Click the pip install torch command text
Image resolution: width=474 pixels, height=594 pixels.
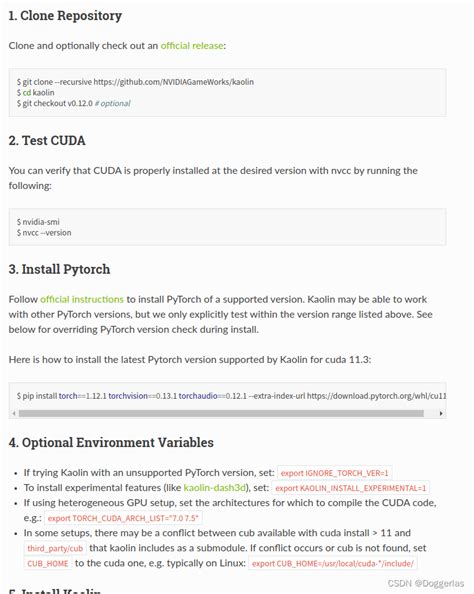231,396
